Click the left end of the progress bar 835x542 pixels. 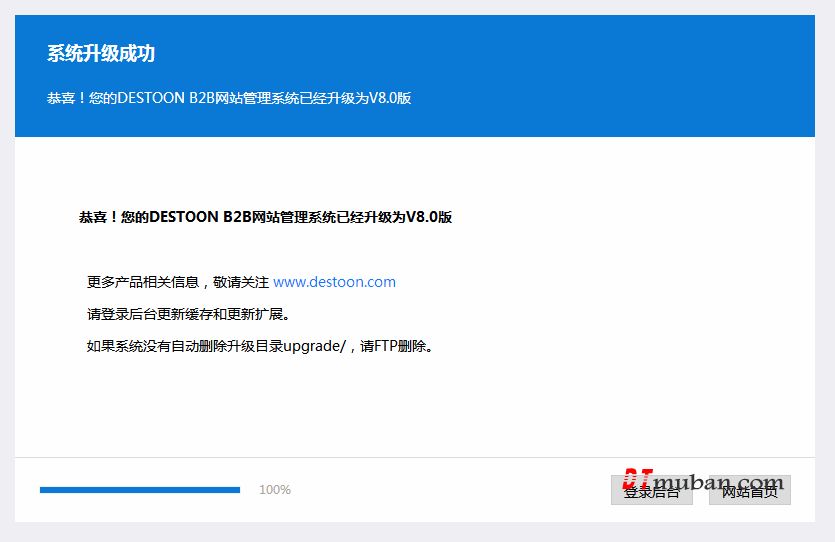[x=44, y=490]
